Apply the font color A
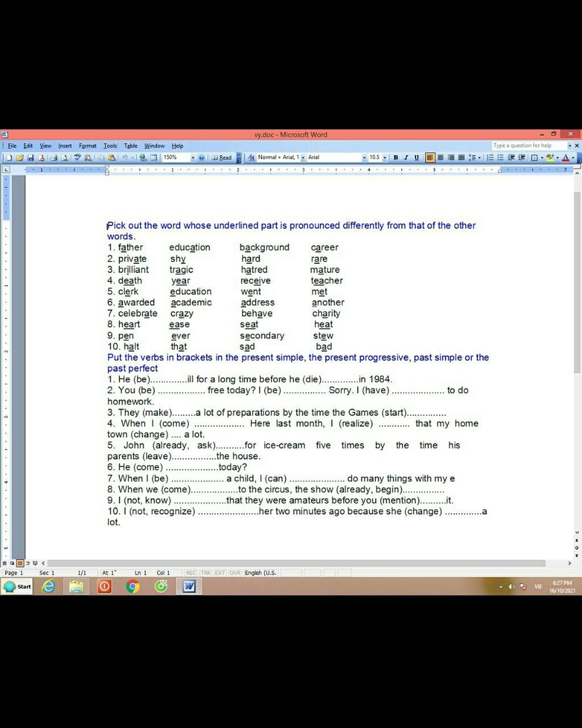This screenshot has height=728, width=582. (x=565, y=158)
